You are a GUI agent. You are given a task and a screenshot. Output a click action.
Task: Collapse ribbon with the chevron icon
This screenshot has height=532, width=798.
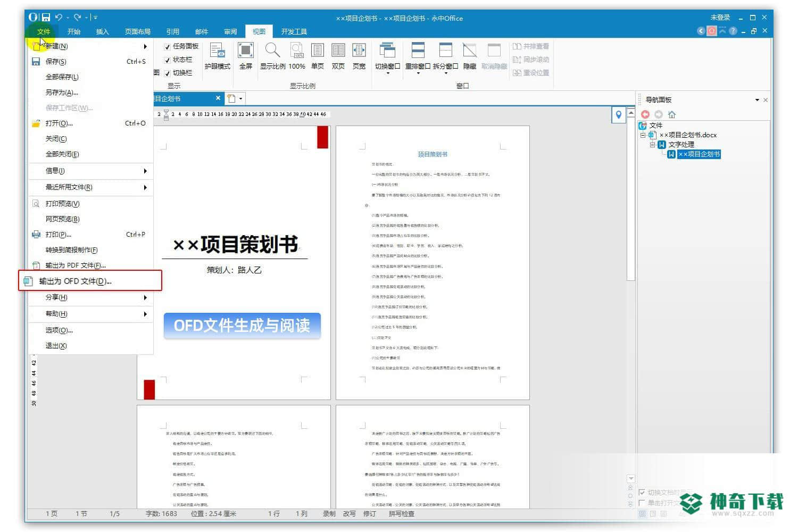(x=722, y=31)
